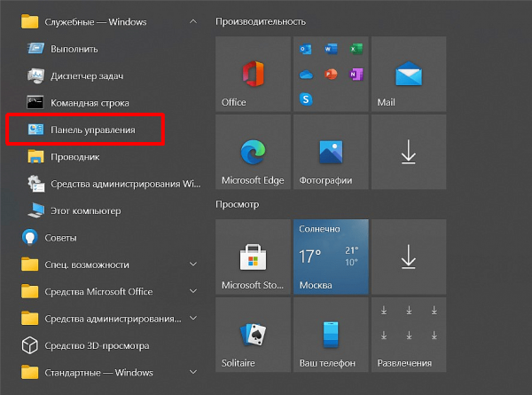
Task: Launch OneNote from Office tile group
Action: coord(356,75)
